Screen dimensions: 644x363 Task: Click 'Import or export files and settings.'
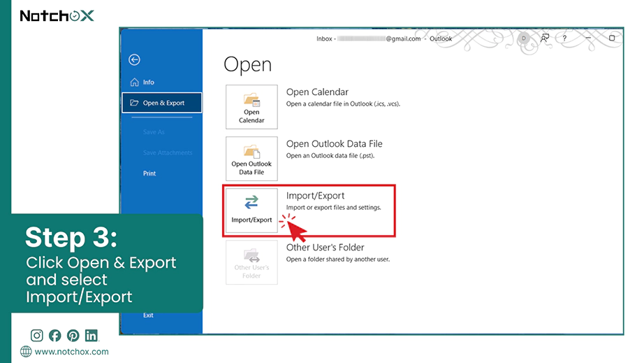333,208
